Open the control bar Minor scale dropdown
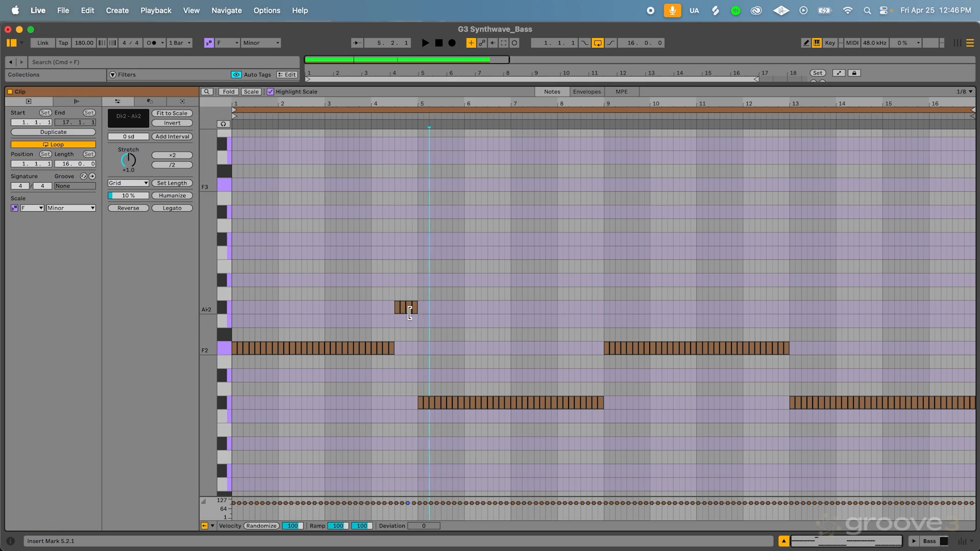The width and height of the screenshot is (980, 551). click(261, 43)
